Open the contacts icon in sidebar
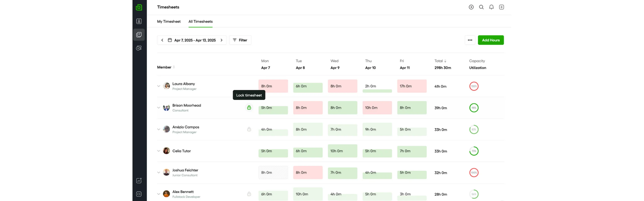644x201 pixels. click(x=139, y=21)
